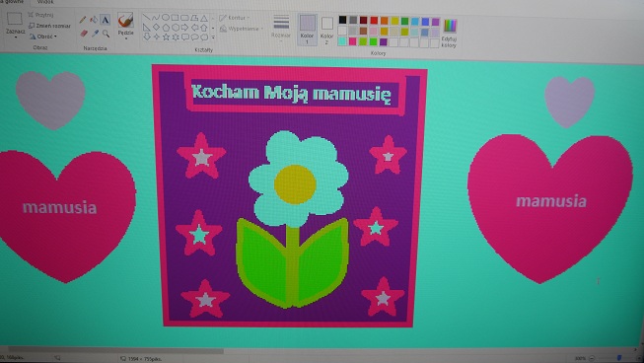Screen dimensions: 644x363
Task: Expand the shapes gallery with More arrow
Action: (x=213, y=37)
